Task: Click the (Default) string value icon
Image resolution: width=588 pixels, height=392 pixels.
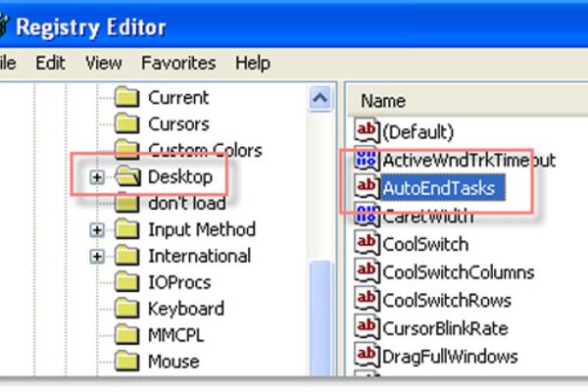Action: (x=367, y=131)
